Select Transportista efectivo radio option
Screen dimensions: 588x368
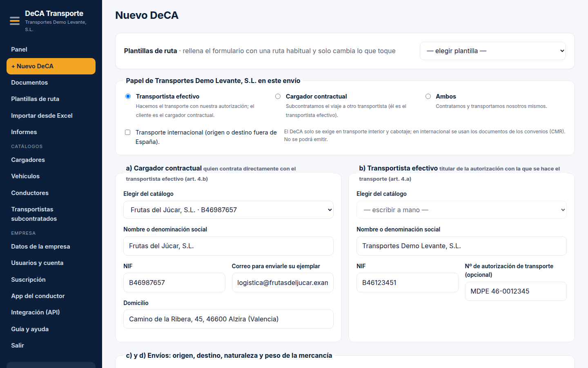(x=128, y=96)
